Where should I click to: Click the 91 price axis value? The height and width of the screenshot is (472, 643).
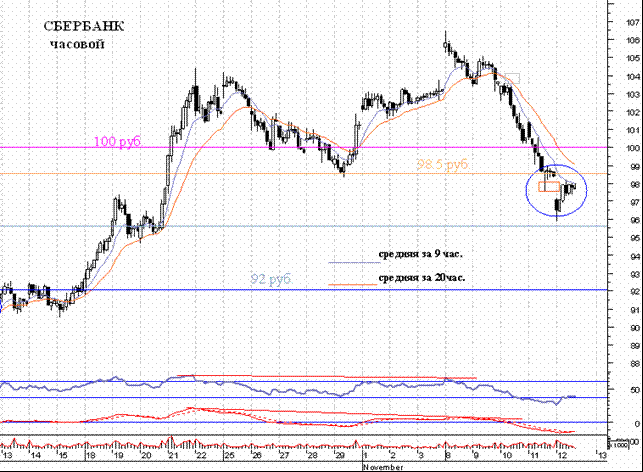click(635, 310)
